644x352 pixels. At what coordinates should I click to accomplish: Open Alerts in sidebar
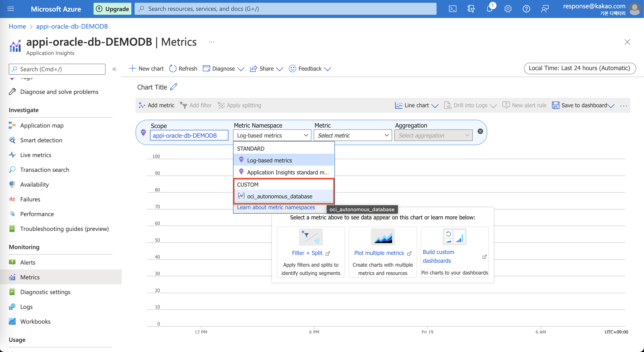point(27,263)
